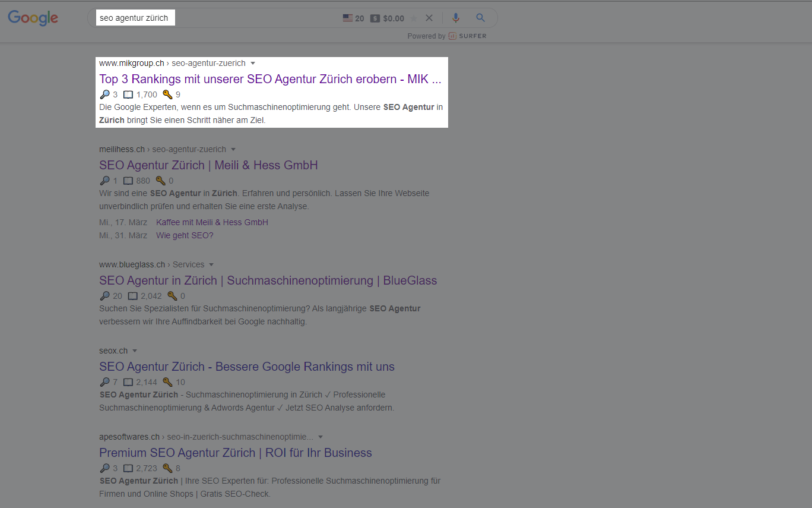
Task: Click date text Mi., 31. März
Action: pyautogui.click(x=123, y=235)
